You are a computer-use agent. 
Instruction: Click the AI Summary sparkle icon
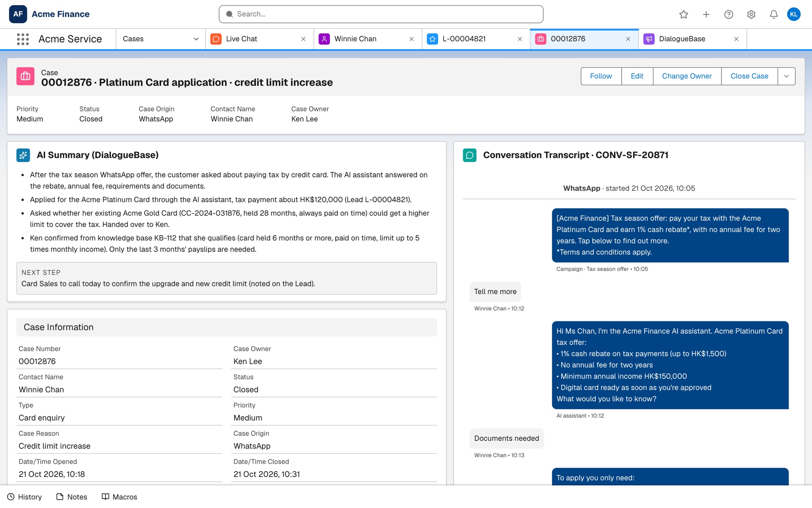coord(23,155)
